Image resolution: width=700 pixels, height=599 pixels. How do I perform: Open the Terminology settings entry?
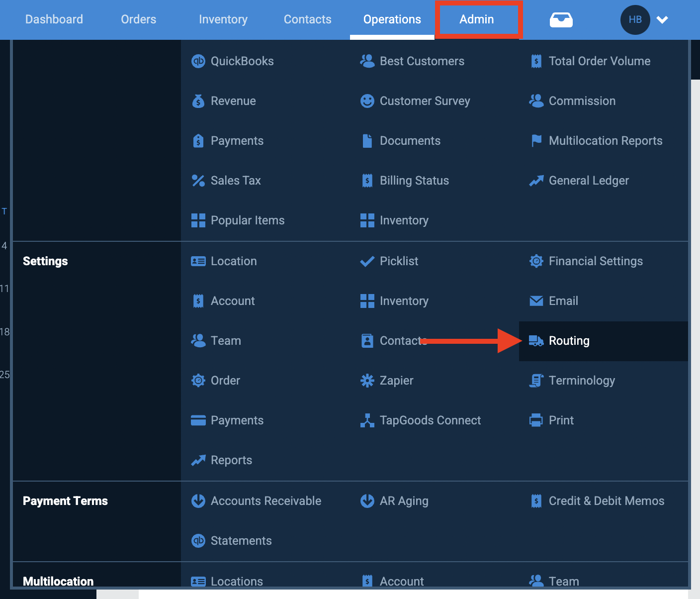[582, 381]
